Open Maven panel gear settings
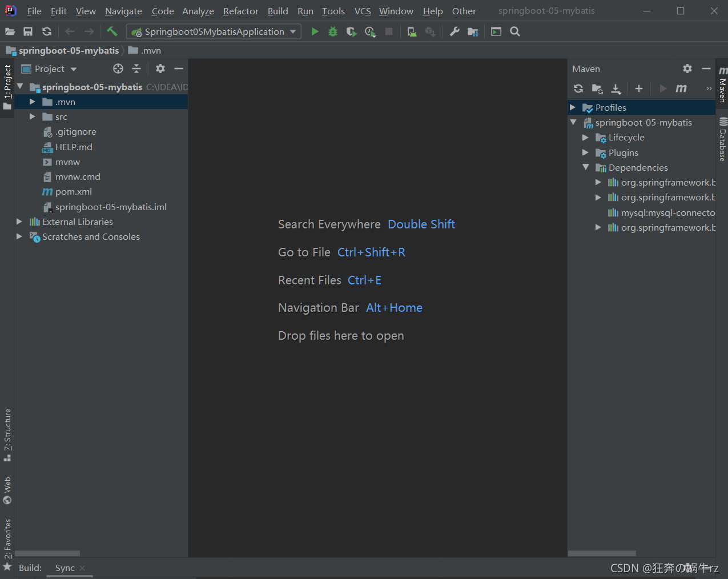Screen dimensions: 728x579 click(x=687, y=69)
